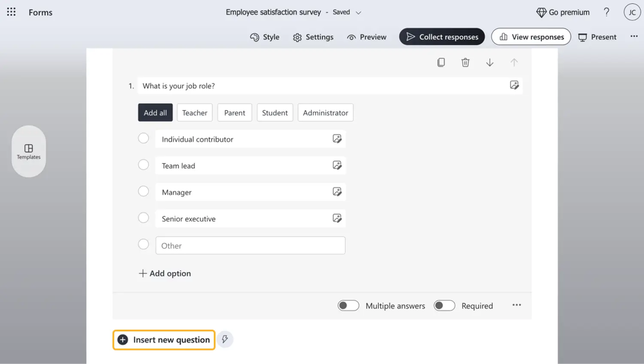Open the top-right more options ellipsis
The width and height of the screenshot is (644, 364).
(634, 37)
